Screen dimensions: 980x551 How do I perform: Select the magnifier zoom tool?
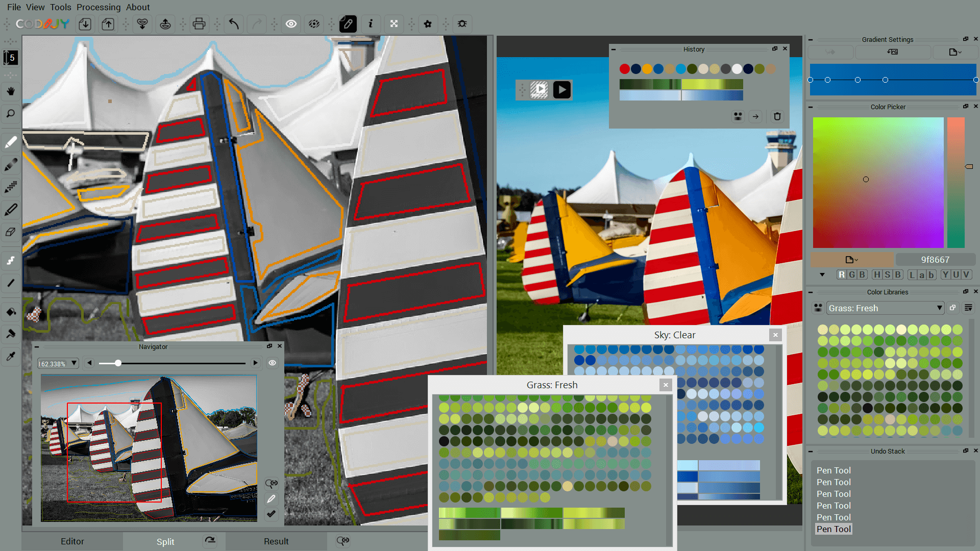coord(11,114)
